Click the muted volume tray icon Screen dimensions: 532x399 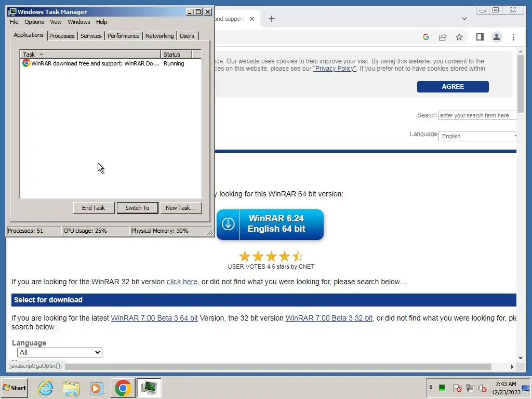[483, 388]
